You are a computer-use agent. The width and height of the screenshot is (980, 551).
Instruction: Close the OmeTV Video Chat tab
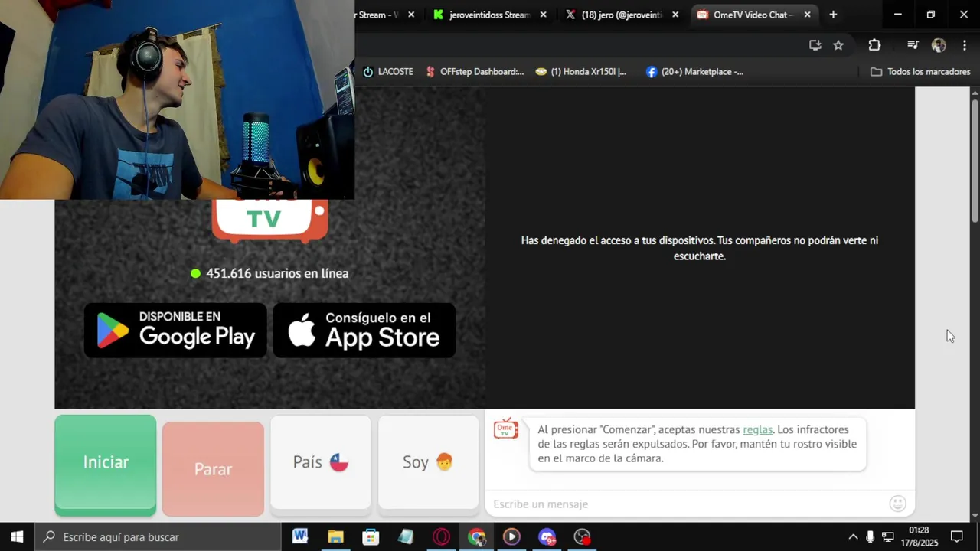(807, 15)
